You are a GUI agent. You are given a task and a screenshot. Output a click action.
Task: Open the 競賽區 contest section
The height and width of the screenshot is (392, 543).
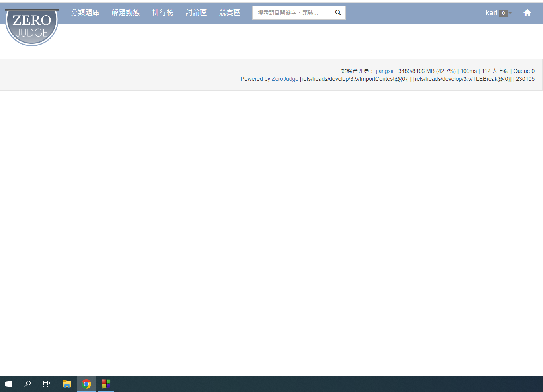pyautogui.click(x=230, y=13)
